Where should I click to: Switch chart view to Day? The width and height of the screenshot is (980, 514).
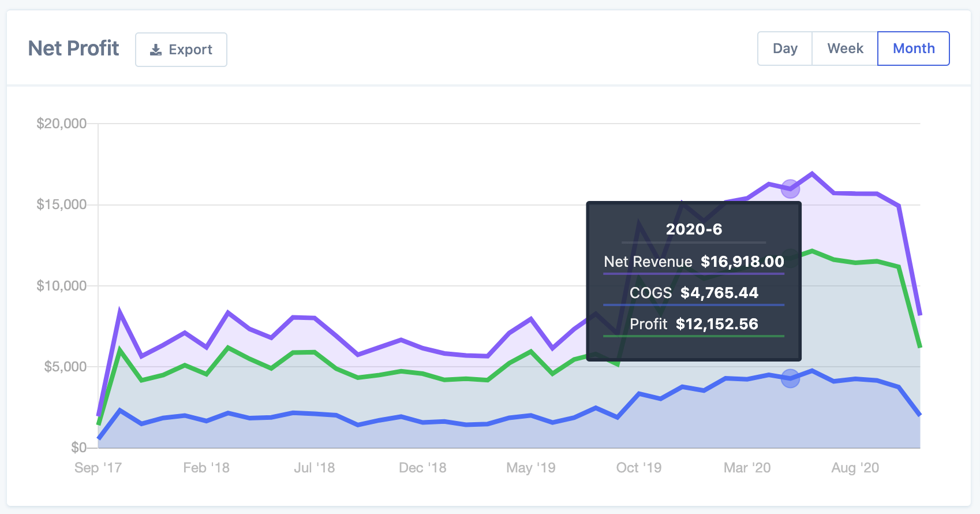coord(785,49)
